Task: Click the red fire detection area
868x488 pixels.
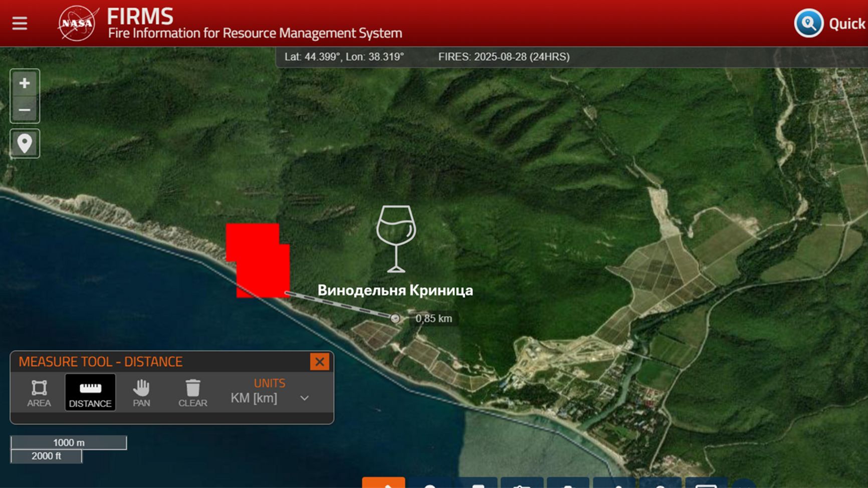Action: 259,262
